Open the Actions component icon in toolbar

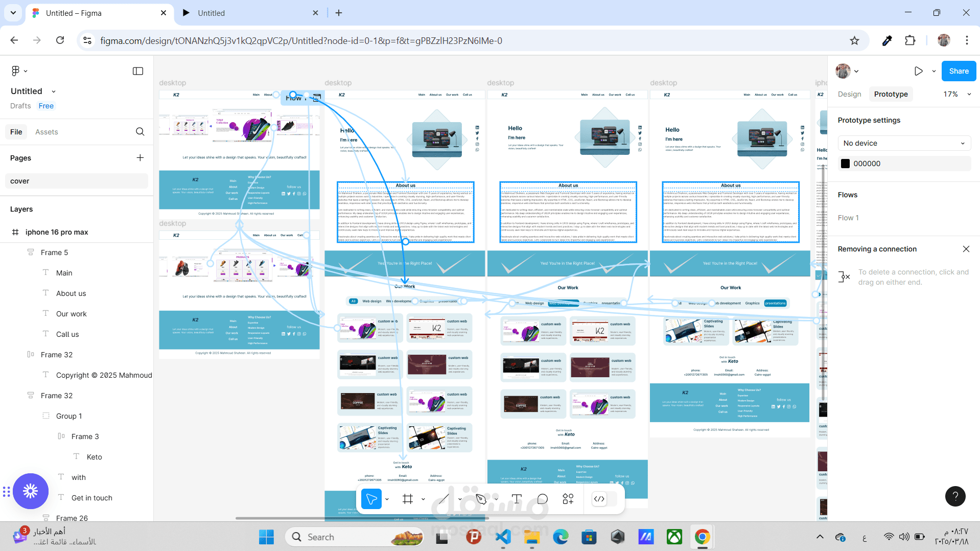[568, 499]
